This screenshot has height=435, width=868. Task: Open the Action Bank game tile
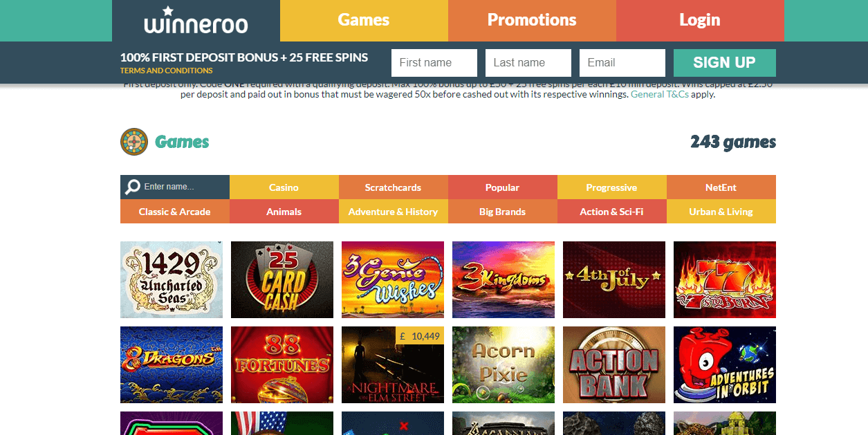coord(614,364)
